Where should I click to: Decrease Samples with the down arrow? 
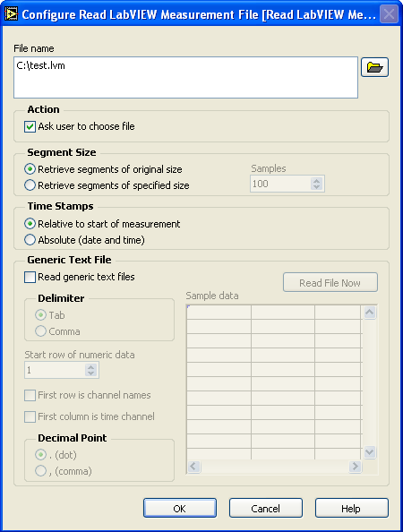[x=316, y=187]
